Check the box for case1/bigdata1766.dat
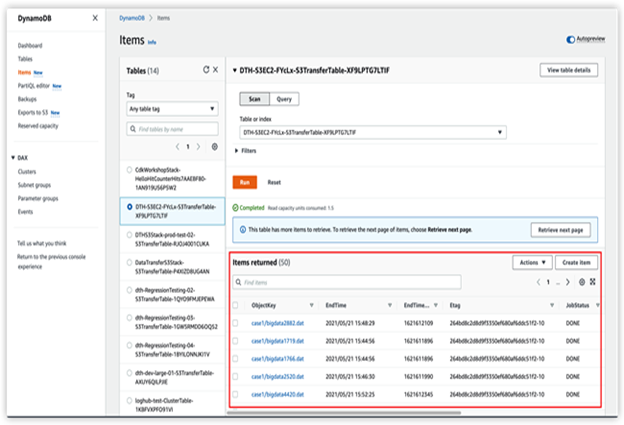The height and width of the screenshot is (425, 624). [x=235, y=359]
